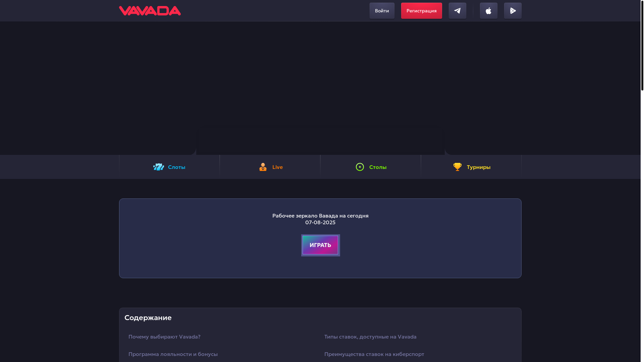The image size is (644, 362).
Task: Go to 'Почему выбирают Vavada?' section
Action: tap(164, 337)
